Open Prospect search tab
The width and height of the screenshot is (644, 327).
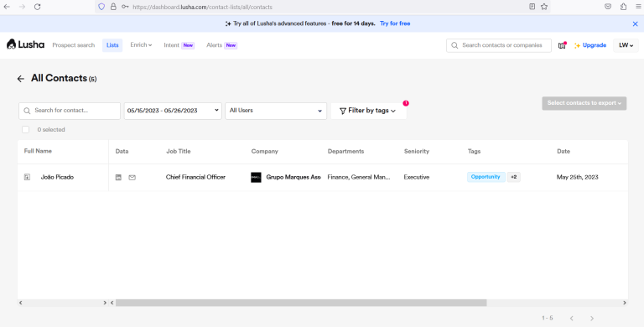point(74,45)
